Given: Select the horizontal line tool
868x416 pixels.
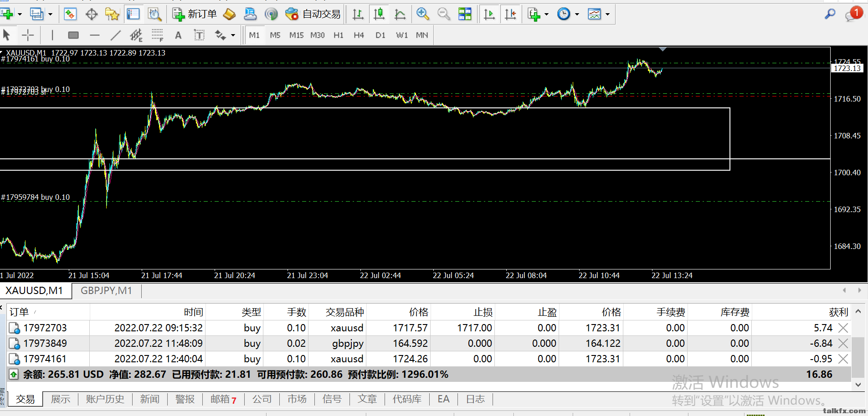Looking at the screenshot, I should click(95, 35).
